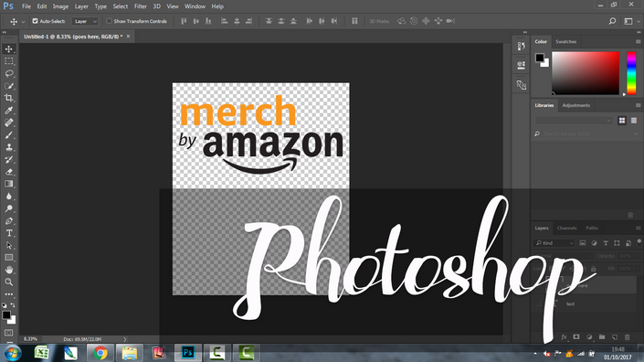Select the Move tool
Viewport: 644px width, 362px height.
pyautogui.click(x=8, y=48)
